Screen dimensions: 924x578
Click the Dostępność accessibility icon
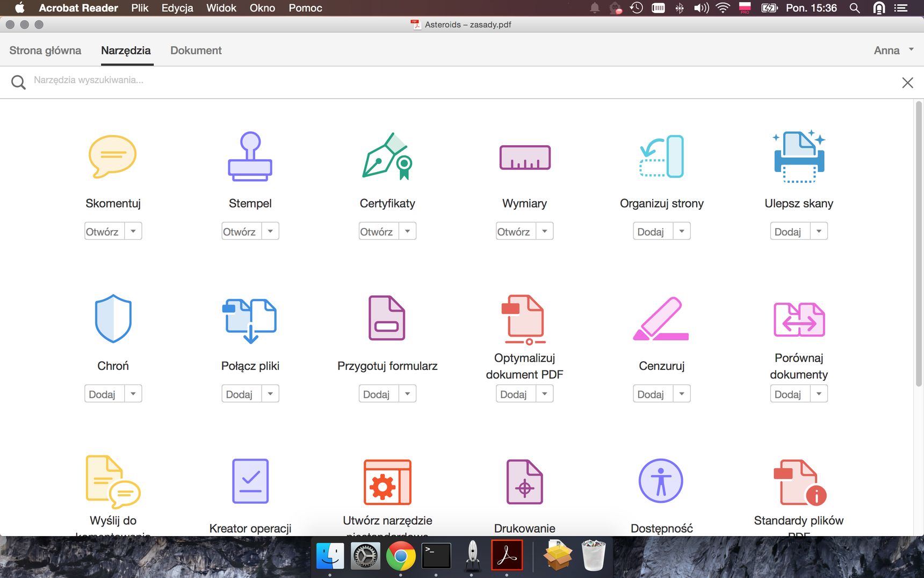click(661, 481)
